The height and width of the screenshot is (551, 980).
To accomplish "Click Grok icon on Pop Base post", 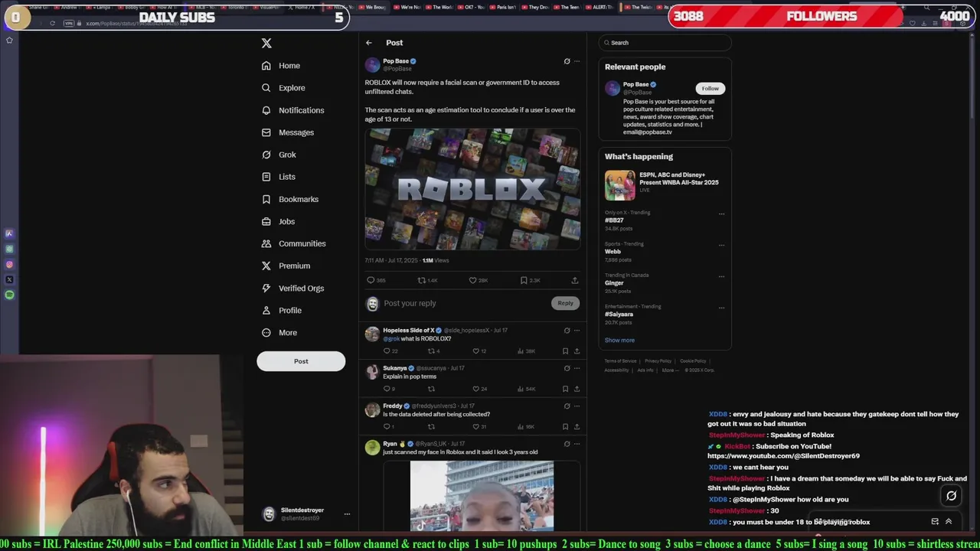I will [x=567, y=61].
